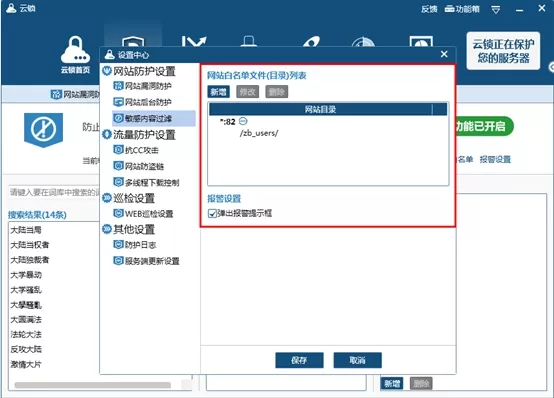Select 大学骚乱 simplified entry

(26, 290)
